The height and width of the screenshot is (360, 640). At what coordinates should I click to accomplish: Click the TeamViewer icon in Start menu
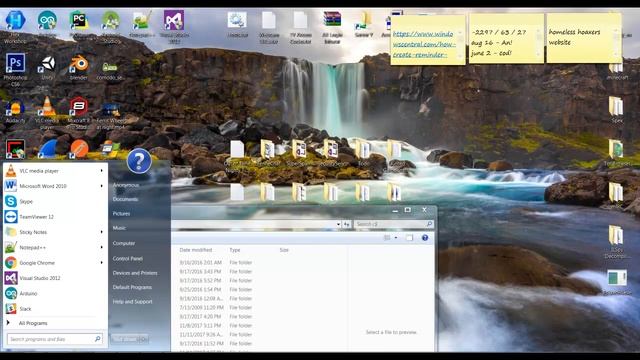pyautogui.click(x=11, y=217)
